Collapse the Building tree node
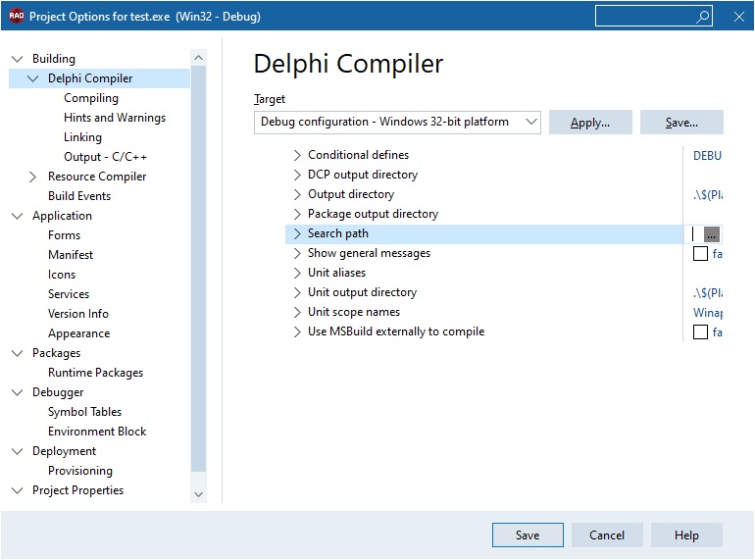Image resolution: width=755 pixels, height=560 pixels. (17, 59)
